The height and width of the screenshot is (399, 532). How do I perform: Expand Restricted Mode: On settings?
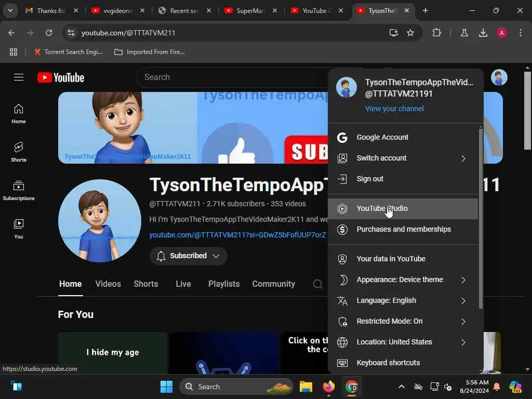pyautogui.click(x=403, y=321)
